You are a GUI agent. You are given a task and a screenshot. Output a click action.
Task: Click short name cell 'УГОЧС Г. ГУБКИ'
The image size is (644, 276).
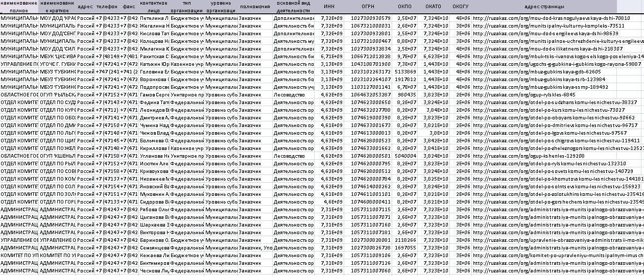[x=58, y=64]
